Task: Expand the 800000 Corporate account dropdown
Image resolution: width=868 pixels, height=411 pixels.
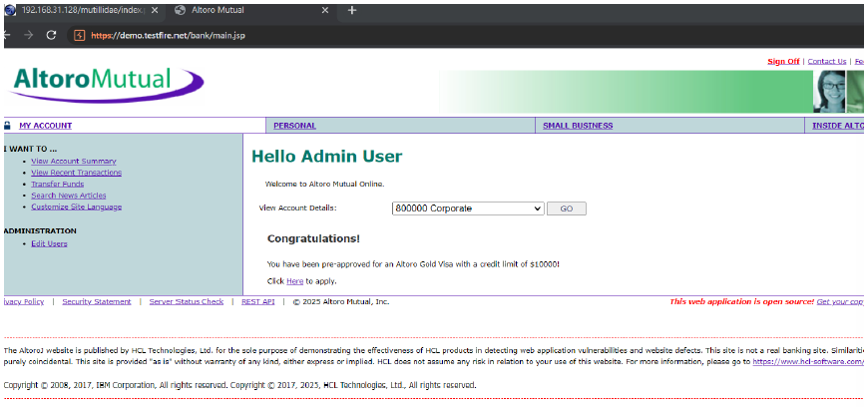Action: 468,208
